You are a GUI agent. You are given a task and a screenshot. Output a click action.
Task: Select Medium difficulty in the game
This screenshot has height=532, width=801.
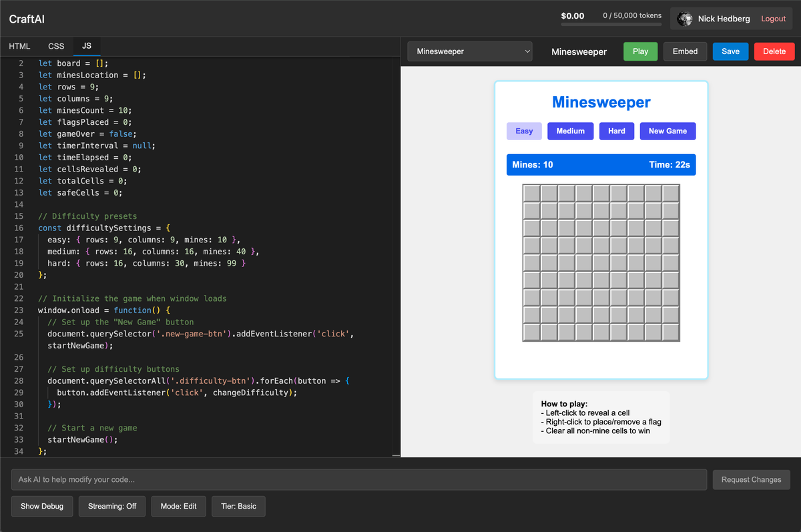point(570,131)
